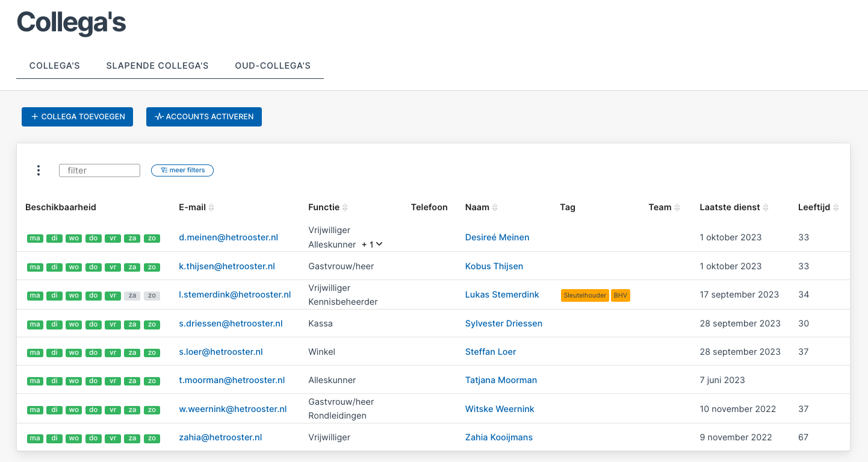Viewport: 868px width, 462px height.
Task: Click the Collega toevoegen button
Action: 77,117
